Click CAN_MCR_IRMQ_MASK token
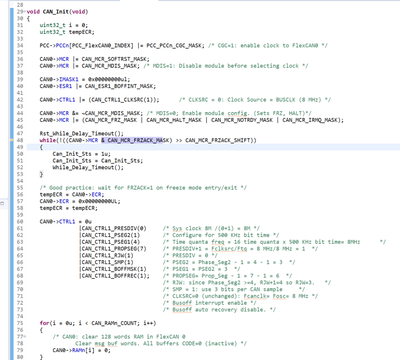The image size is (400, 360). click(310, 120)
